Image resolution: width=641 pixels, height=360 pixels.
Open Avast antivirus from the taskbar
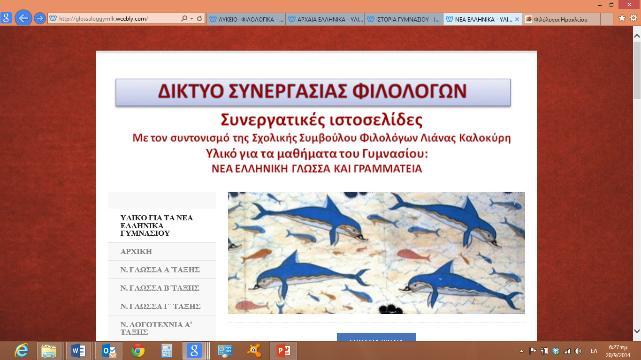254,351
